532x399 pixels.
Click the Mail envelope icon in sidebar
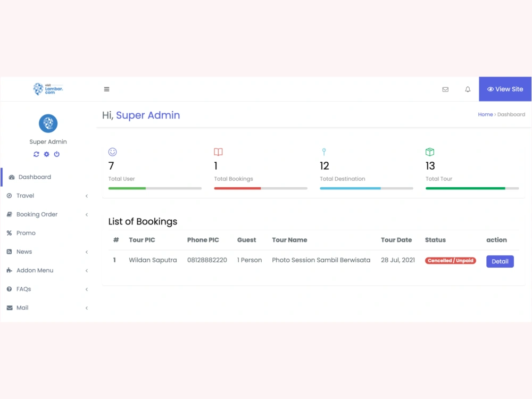click(x=10, y=307)
